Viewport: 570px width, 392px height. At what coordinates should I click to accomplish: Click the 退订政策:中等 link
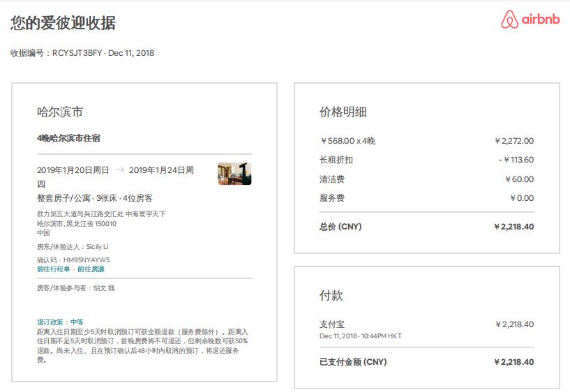coord(60,322)
